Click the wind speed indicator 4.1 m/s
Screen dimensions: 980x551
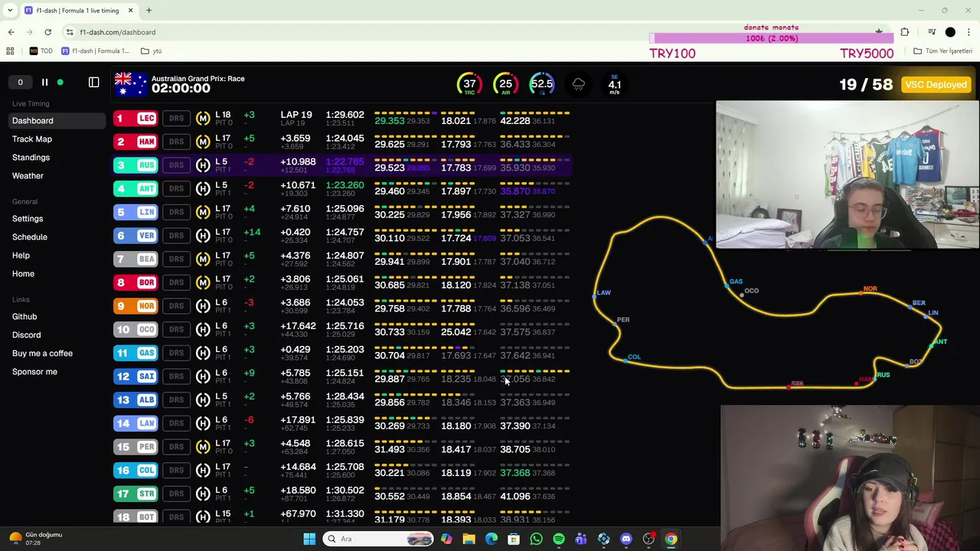(614, 84)
